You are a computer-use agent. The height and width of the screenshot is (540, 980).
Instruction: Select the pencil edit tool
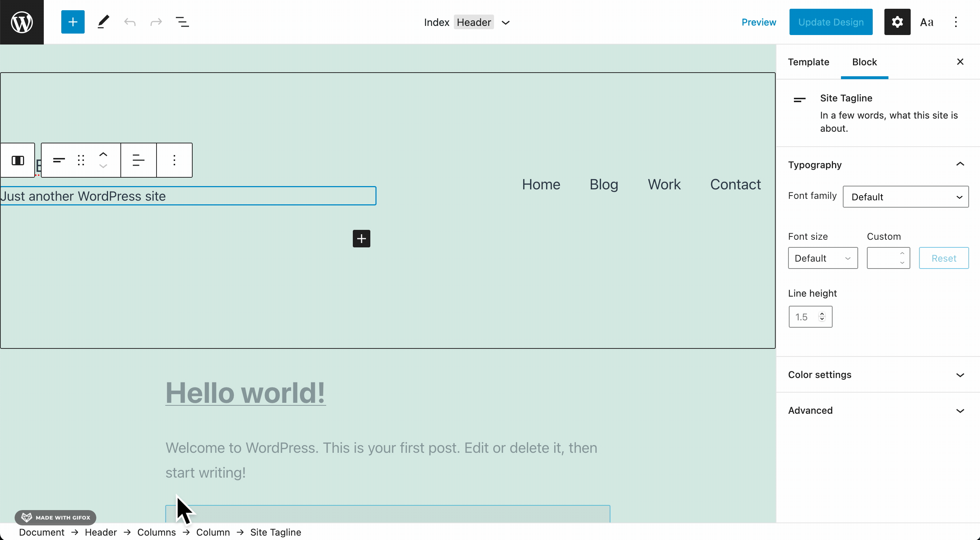pyautogui.click(x=103, y=22)
